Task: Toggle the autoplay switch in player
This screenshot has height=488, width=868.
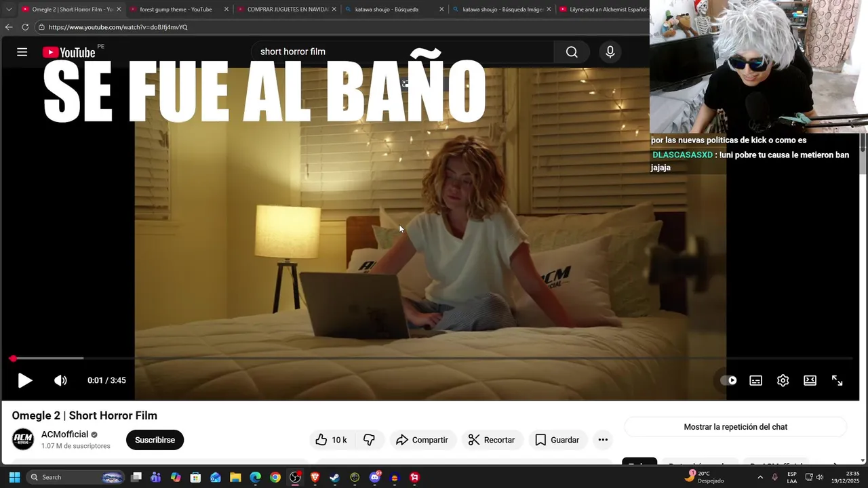Action: (728, 381)
